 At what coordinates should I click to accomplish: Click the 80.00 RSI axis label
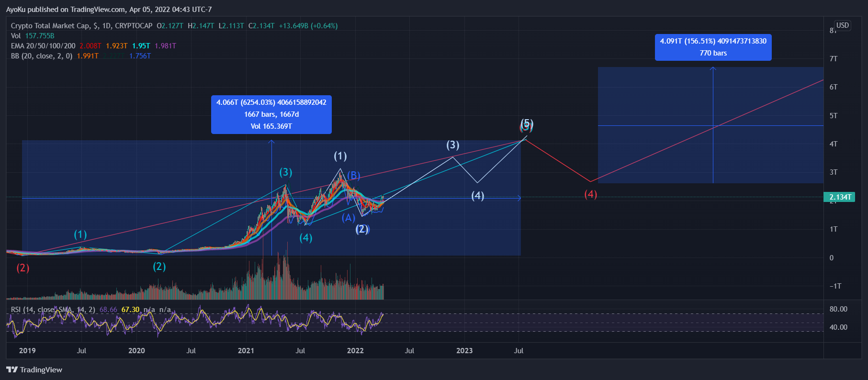click(838, 309)
